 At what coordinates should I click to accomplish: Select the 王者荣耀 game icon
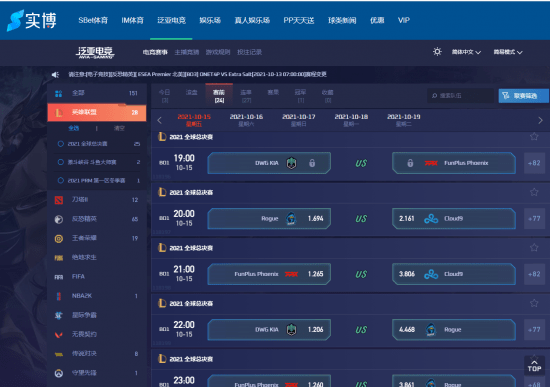click(59, 239)
